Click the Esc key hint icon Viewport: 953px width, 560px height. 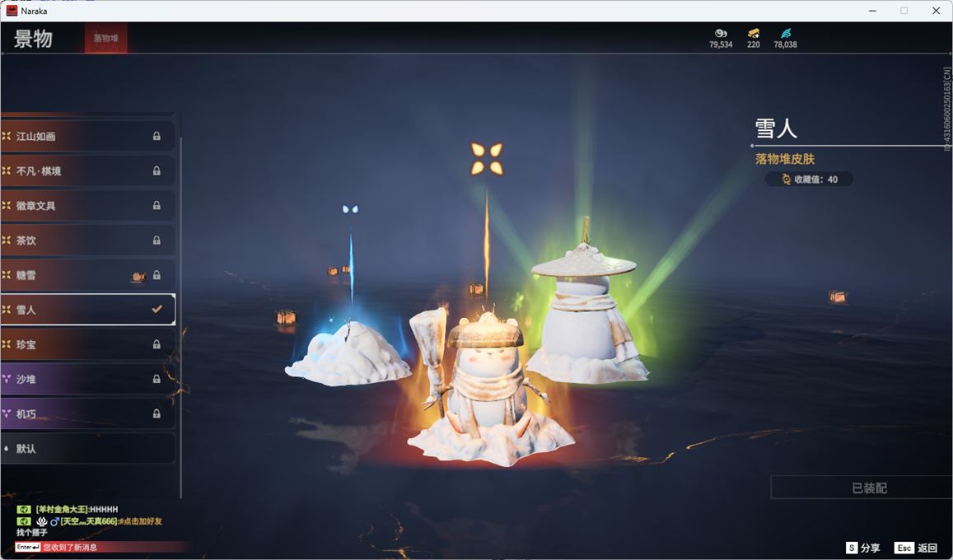(x=904, y=548)
